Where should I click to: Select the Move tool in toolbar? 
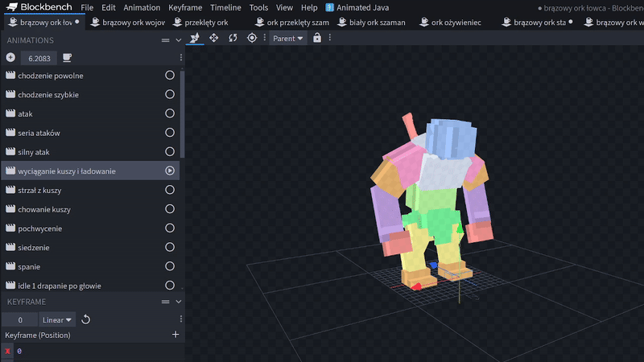point(214,38)
